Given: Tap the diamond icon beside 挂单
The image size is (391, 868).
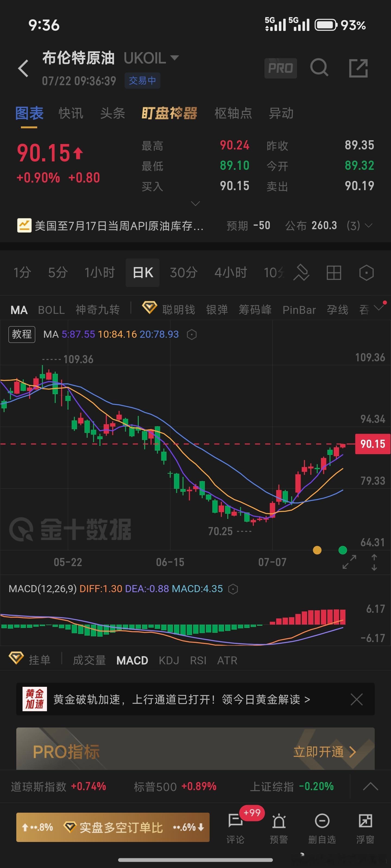Looking at the screenshot, I should point(16,658).
